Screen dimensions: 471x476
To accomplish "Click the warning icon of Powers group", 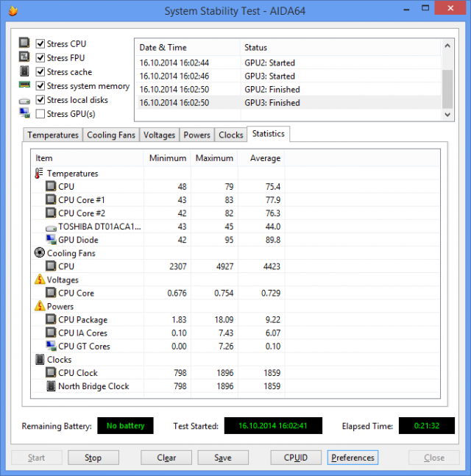I will pyautogui.click(x=40, y=306).
